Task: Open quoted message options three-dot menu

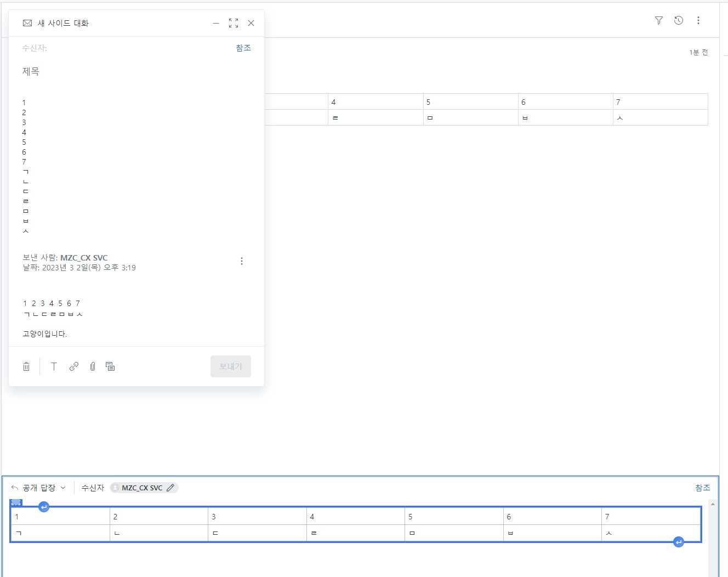Action: click(x=242, y=261)
